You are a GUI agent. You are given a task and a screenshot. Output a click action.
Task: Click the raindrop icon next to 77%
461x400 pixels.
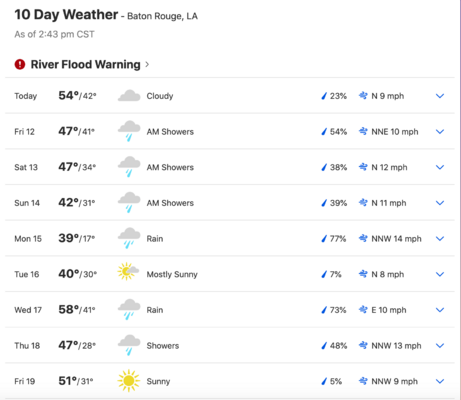324,238
